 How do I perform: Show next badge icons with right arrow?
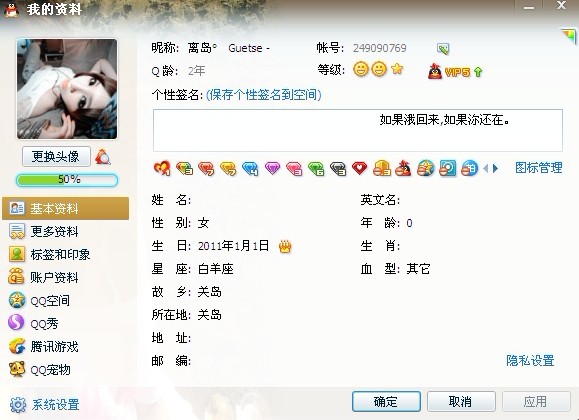coord(496,169)
